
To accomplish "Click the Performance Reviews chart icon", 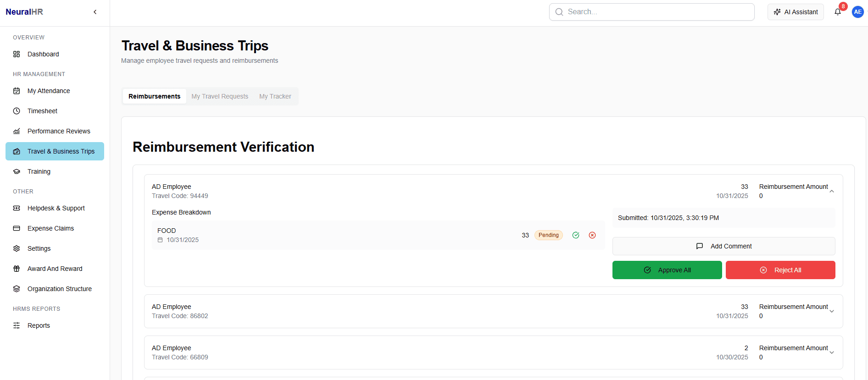I will pyautogui.click(x=17, y=131).
